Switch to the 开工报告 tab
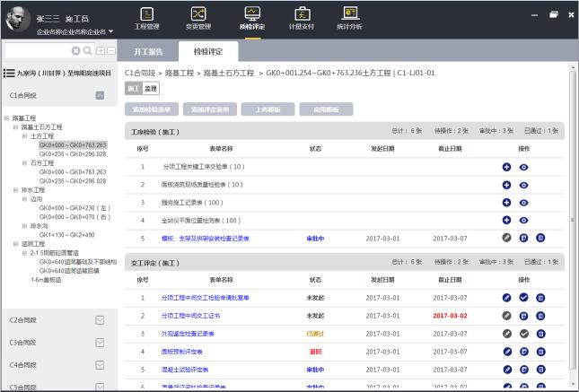The width and height of the screenshot is (579, 392). coord(148,52)
